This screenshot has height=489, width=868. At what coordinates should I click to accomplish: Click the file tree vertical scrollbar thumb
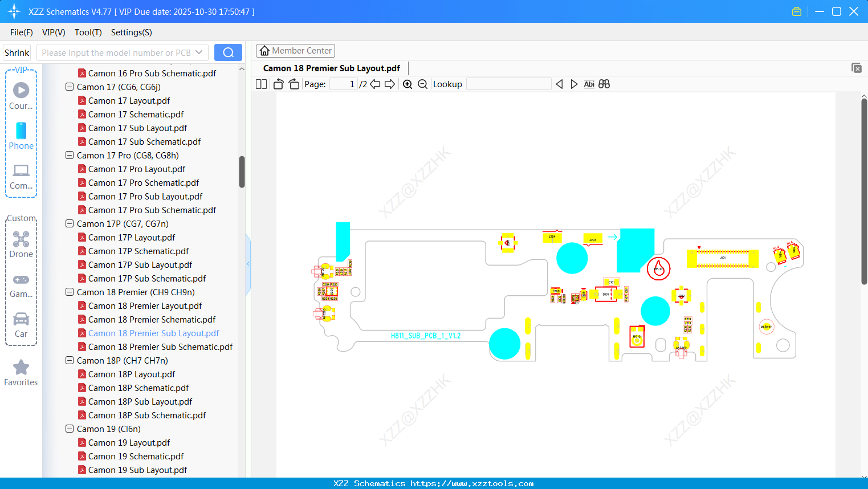(242, 172)
